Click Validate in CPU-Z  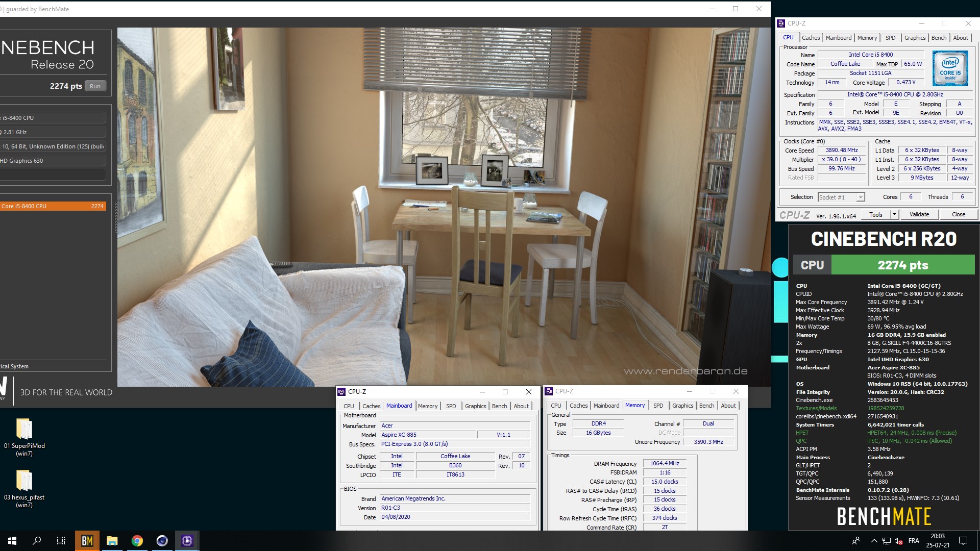click(x=919, y=214)
